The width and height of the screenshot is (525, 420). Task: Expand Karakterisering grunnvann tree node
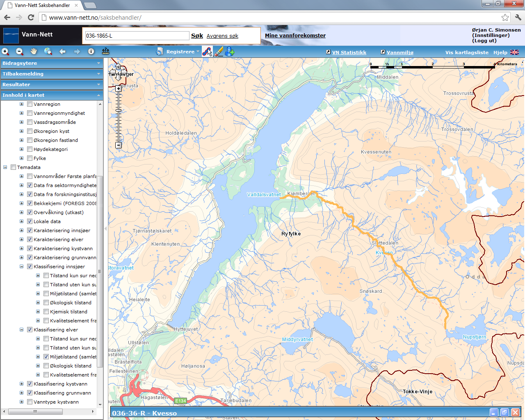tap(22, 258)
